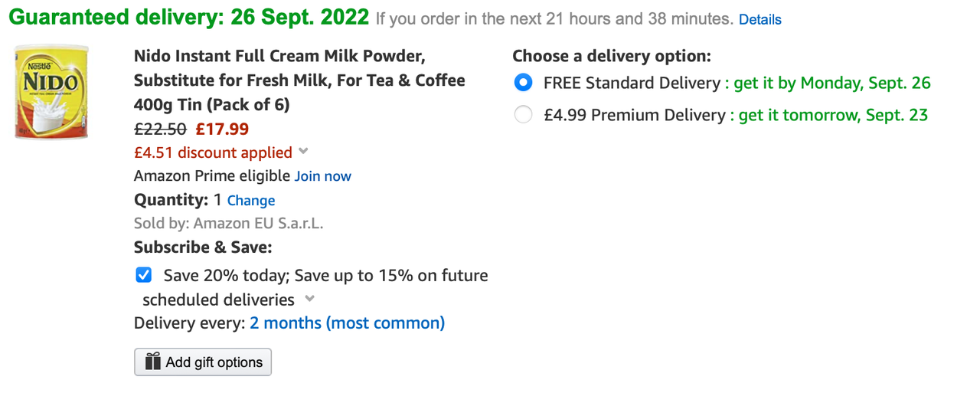The image size is (980, 403).
Task: Open the Nido Instant Full Cream Milk title
Action: tap(299, 80)
